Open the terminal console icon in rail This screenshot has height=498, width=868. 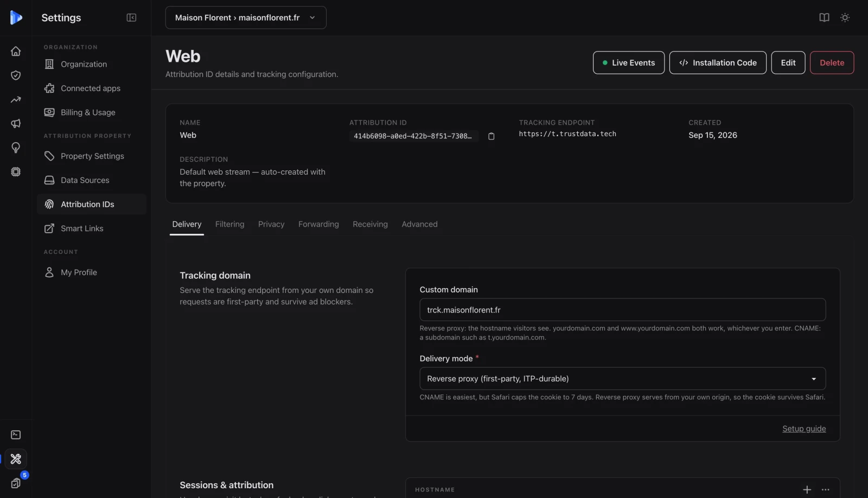pyautogui.click(x=16, y=435)
